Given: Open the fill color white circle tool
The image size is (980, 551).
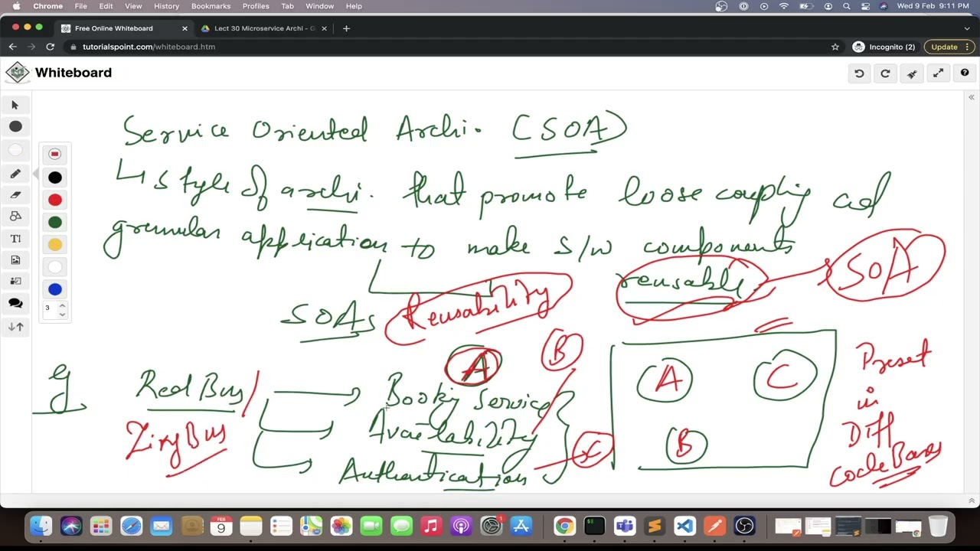Looking at the screenshot, I should tap(15, 150).
